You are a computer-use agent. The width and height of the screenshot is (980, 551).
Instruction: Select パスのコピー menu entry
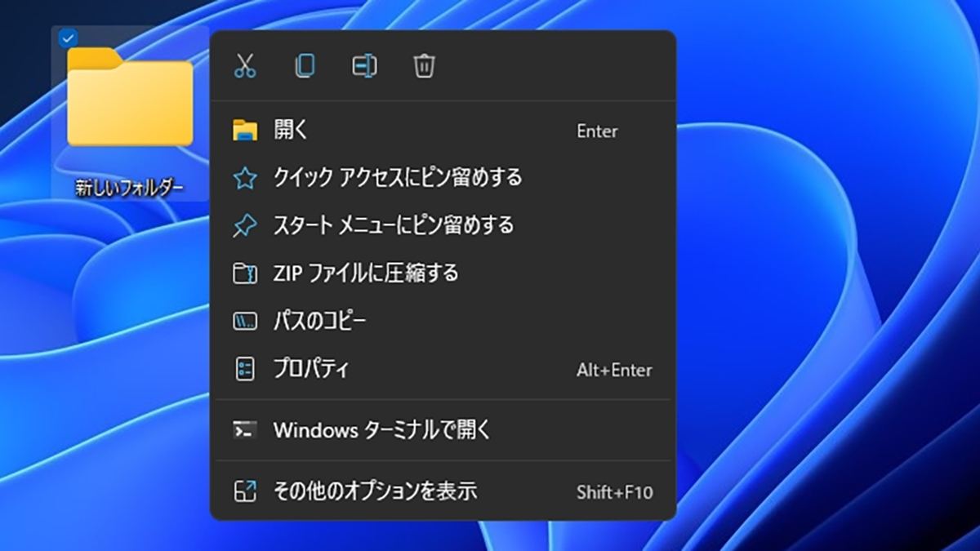[443, 321]
